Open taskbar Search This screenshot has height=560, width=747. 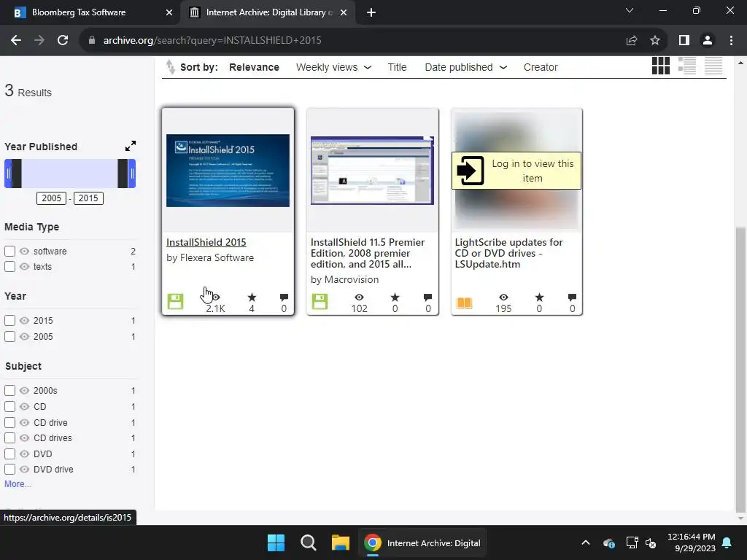click(x=309, y=542)
